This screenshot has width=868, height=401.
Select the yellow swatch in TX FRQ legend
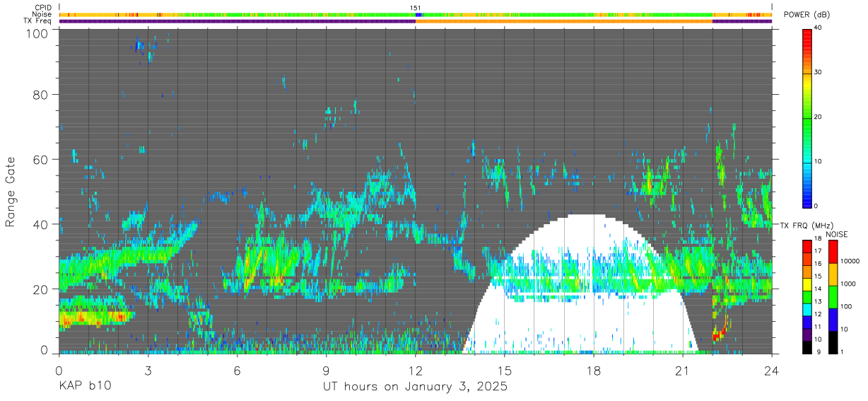[x=807, y=284]
